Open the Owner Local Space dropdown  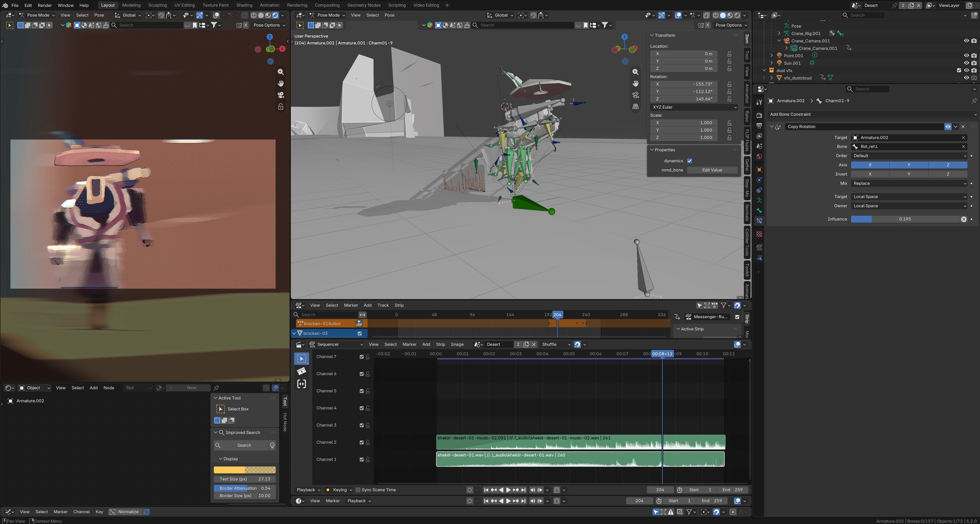tap(909, 206)
